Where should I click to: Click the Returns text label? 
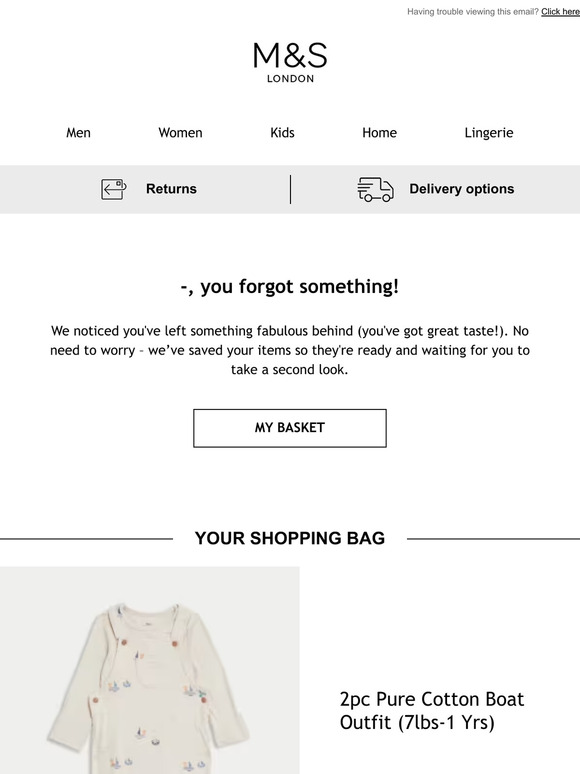(x=171, y=189)
